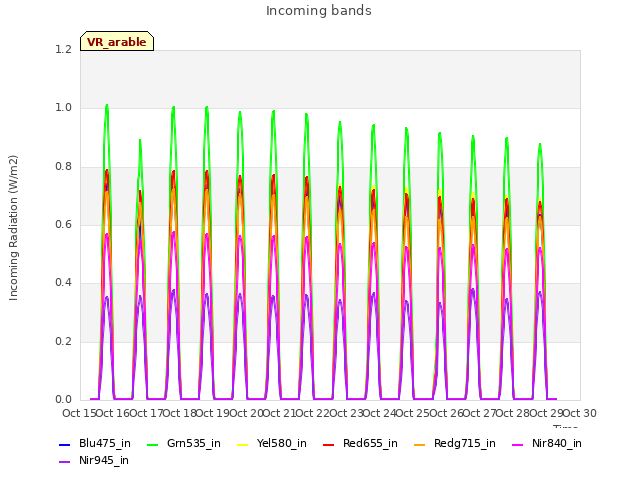Click the Oct 26 x-axis tick label
640x480 pixels.
446,413
